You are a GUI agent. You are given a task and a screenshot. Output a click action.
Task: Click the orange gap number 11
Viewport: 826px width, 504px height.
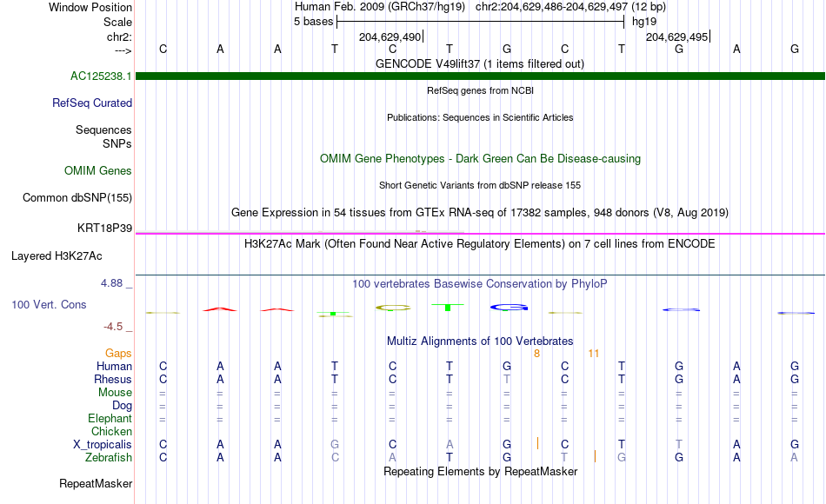tap(594, 354)
